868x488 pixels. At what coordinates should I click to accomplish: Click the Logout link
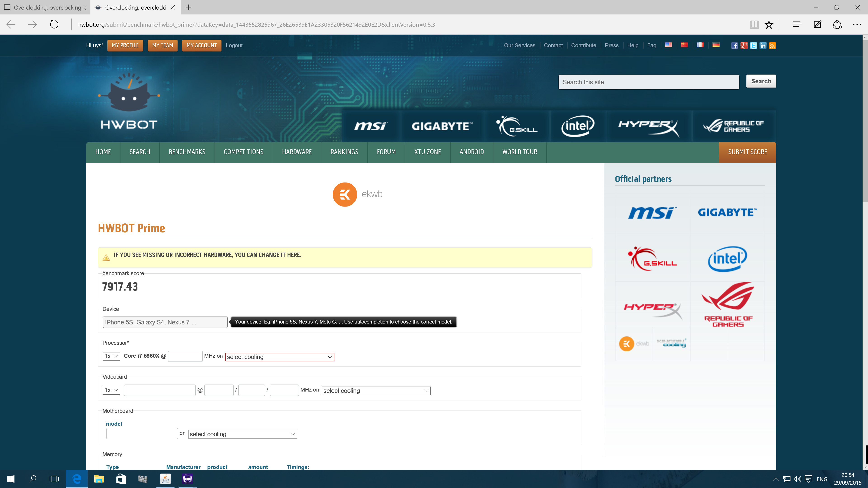(x=234, y=45)
